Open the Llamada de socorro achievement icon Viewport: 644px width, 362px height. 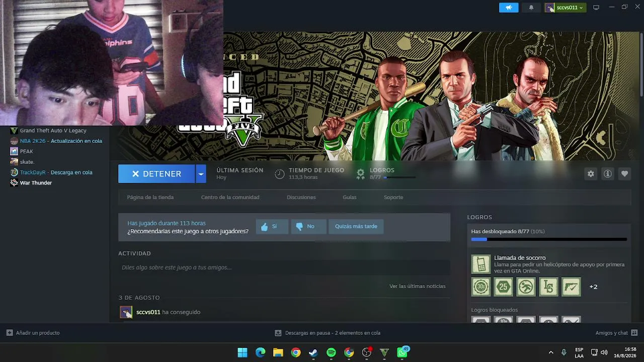(480, 264)
